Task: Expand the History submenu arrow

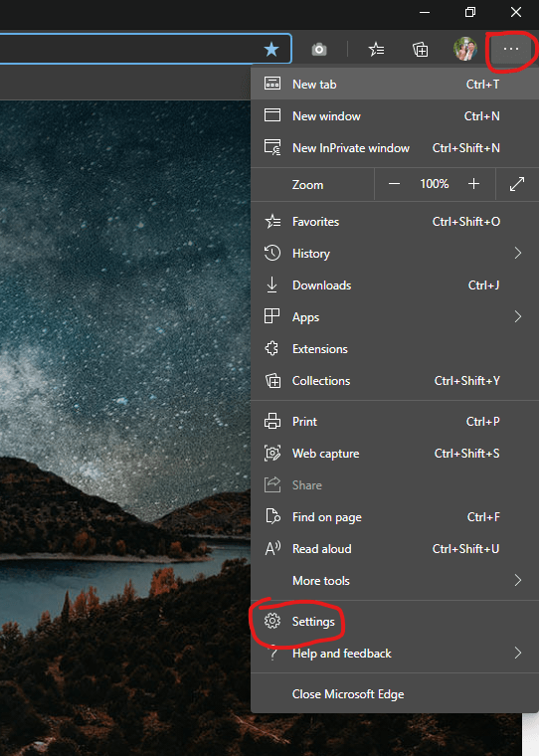Action: [518, 253]
